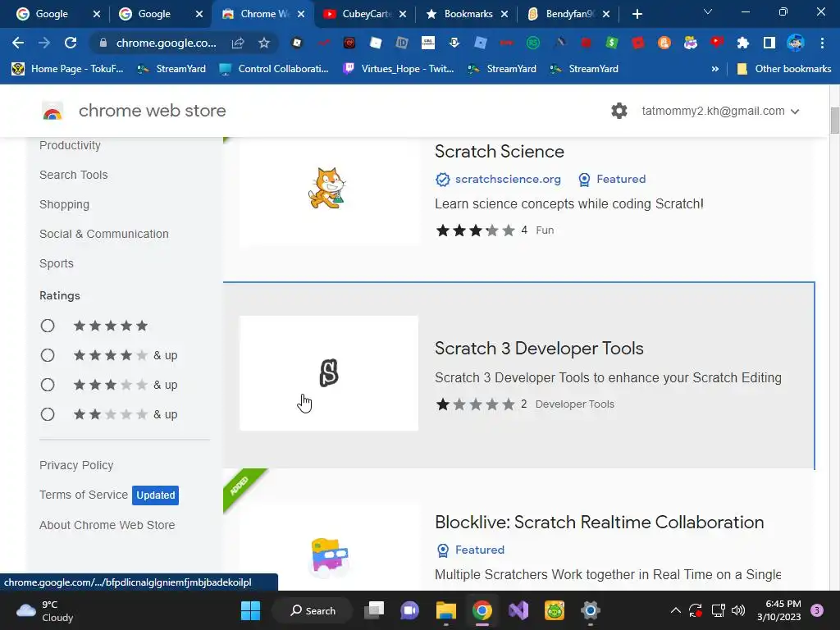Go back to the previous page

coord(18,43)
